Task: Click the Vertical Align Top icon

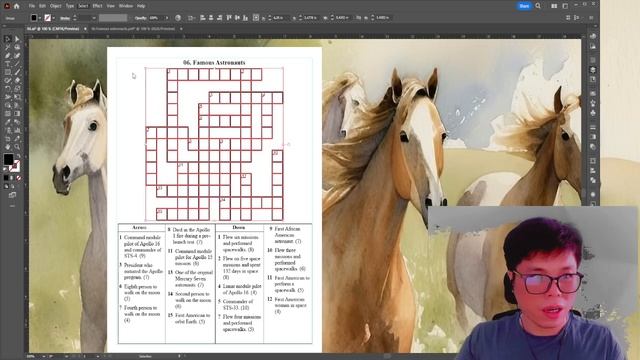Action: click(x=228, y=18)
